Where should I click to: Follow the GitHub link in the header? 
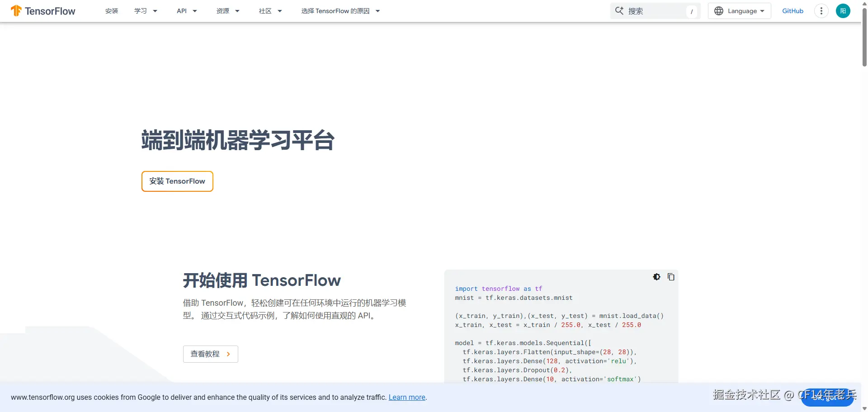click(x=793, y=11)
